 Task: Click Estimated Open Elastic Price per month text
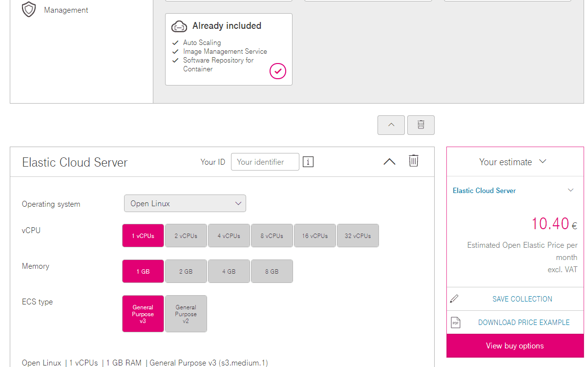[x=522, y=251]
